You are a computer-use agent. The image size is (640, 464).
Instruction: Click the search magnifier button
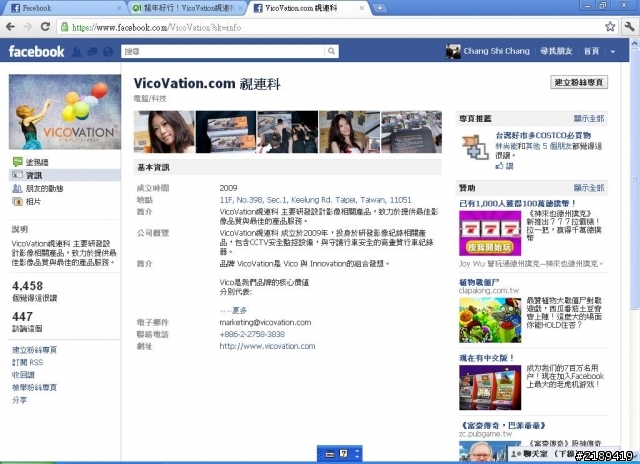331,51
